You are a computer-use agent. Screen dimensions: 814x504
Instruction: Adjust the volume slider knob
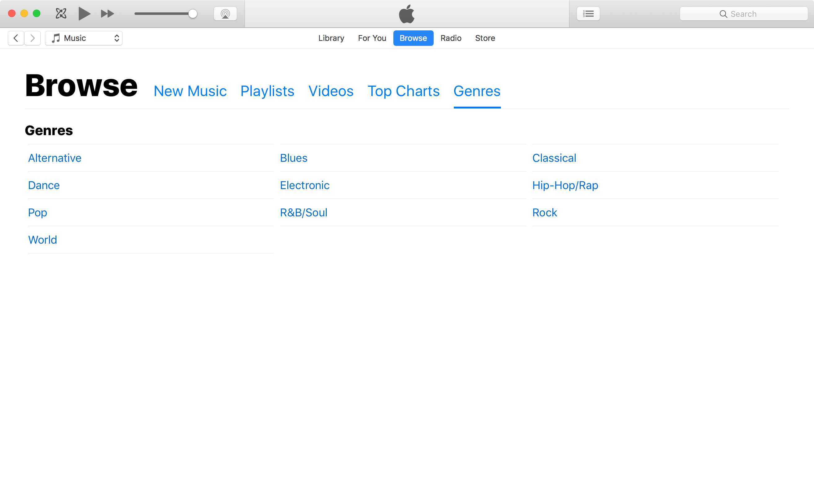click(x=193, y=14)
